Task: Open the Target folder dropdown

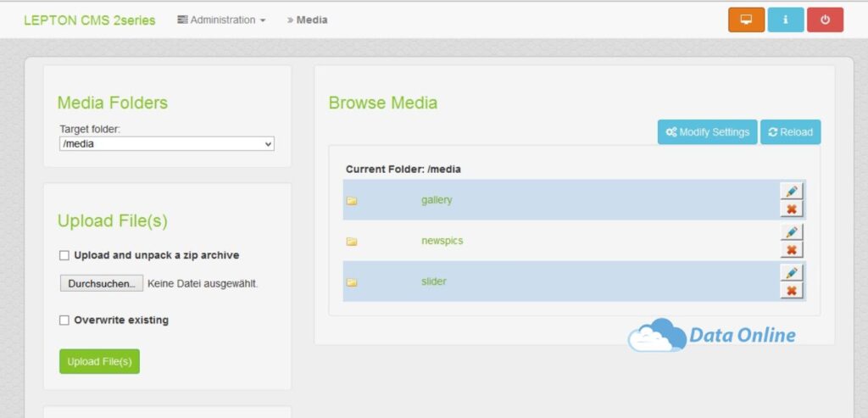Action: (167, 144)
